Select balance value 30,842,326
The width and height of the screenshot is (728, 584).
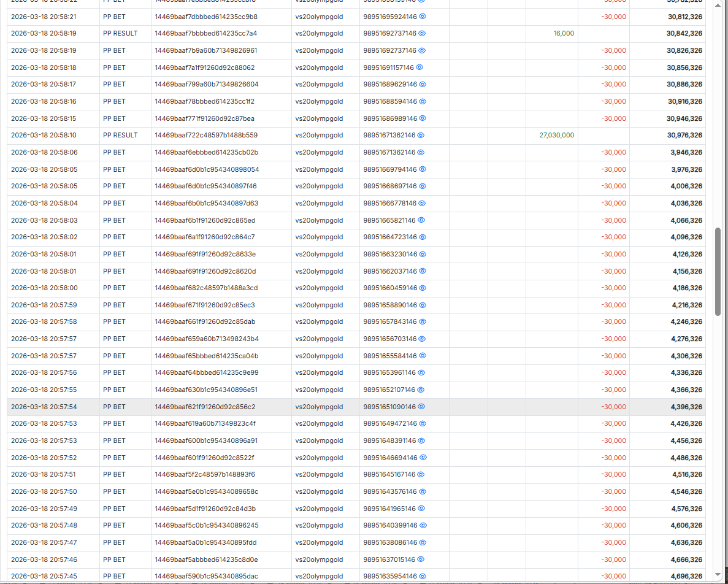[684, 33]
